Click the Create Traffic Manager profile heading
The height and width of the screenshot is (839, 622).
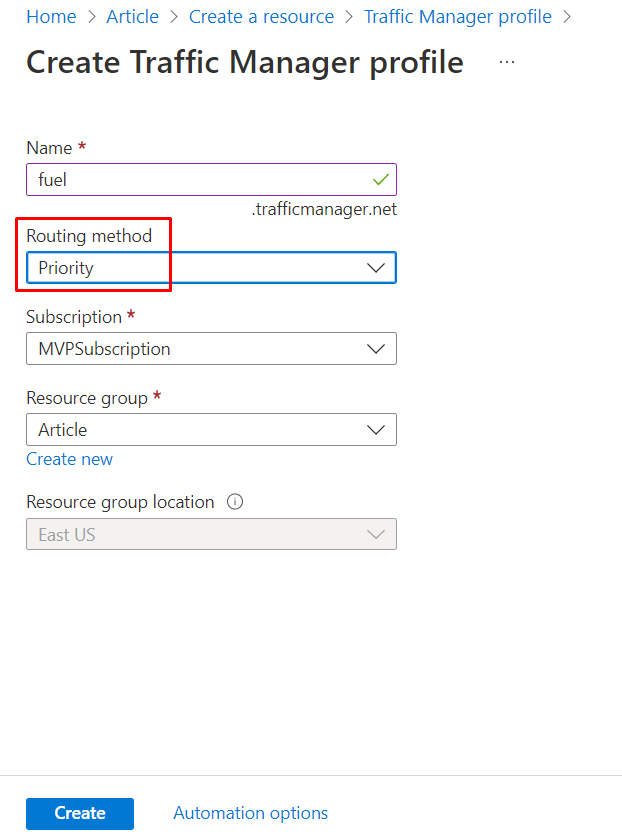tap(245, 62)
